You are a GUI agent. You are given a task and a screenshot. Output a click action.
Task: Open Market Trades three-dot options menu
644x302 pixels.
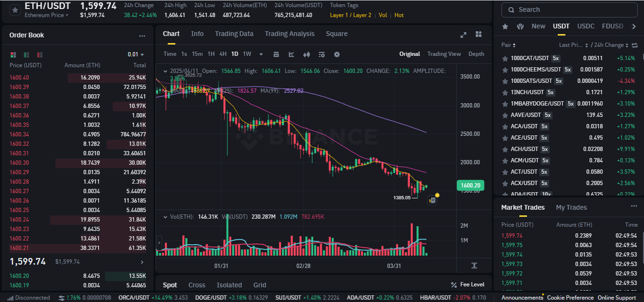tap(634, 206)
